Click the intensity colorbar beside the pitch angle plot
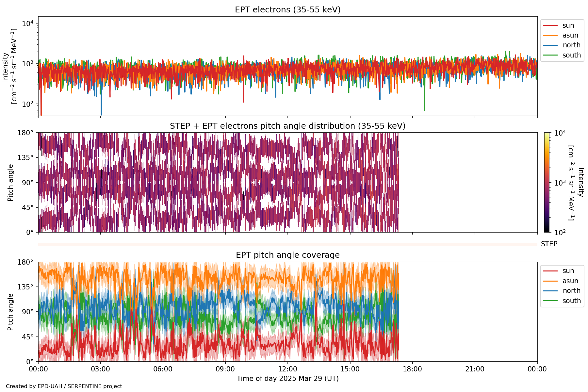588x392 pixels. pos(547,182)
